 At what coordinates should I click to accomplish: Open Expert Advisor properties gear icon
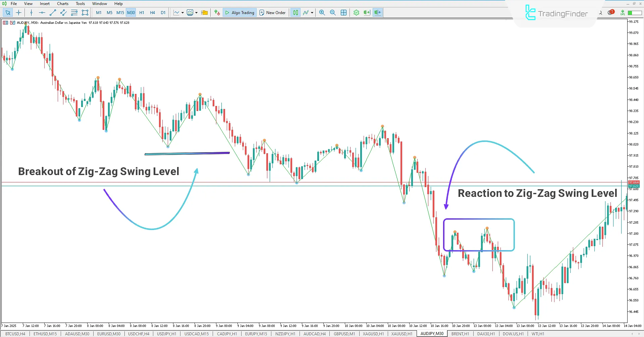tap(356, 12)
